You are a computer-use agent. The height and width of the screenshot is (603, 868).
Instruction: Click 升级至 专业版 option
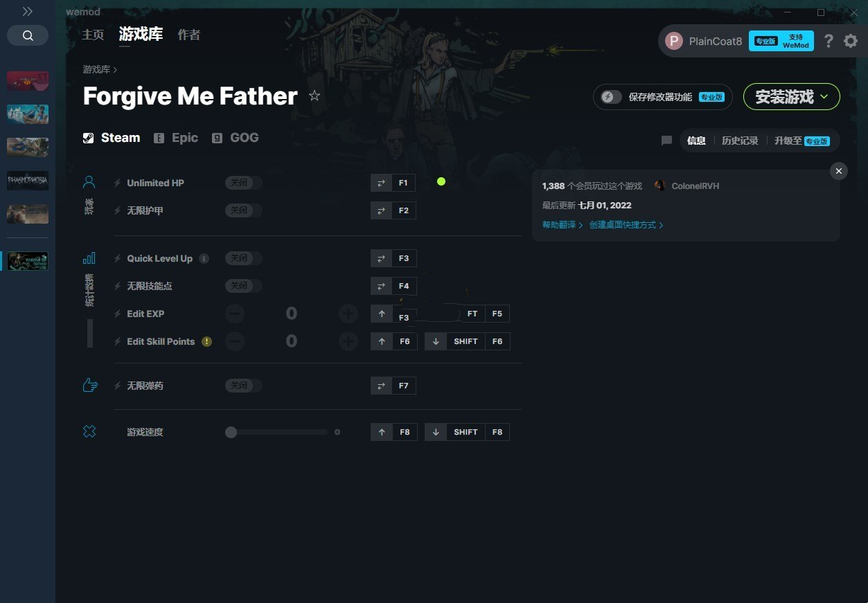tap(802, 141)
